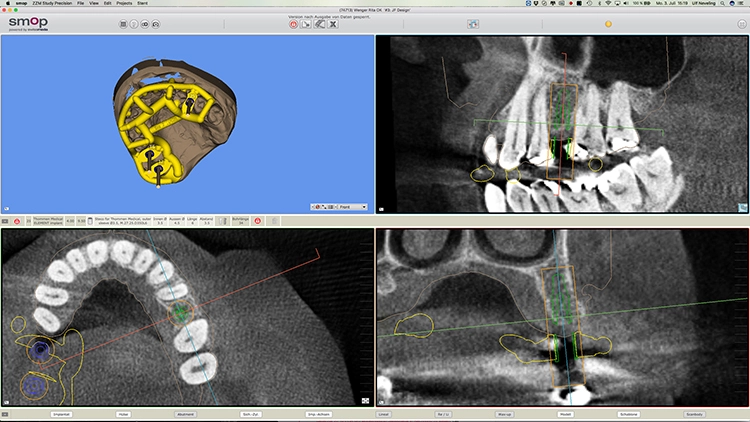Click the Wax-up button in bottom bar
The image size is (750, 422).
(505, 414)
